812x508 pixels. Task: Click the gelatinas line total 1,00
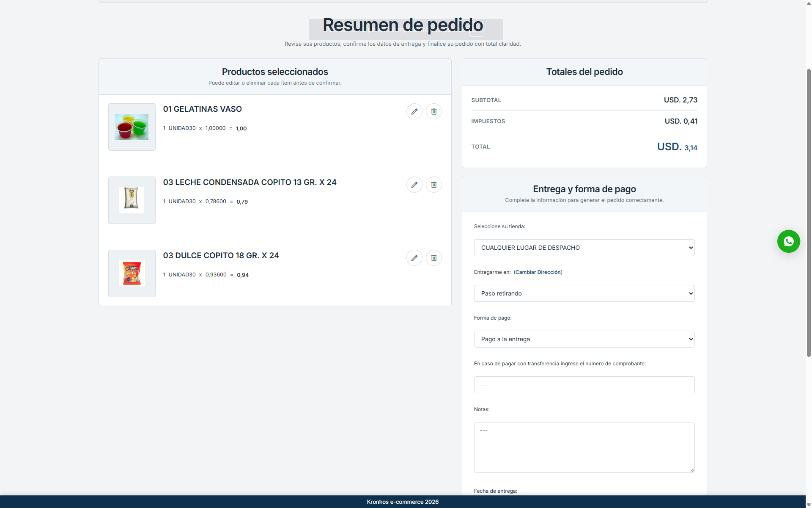(241, 129)
